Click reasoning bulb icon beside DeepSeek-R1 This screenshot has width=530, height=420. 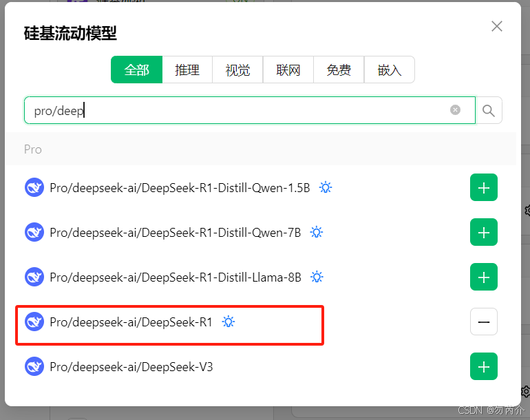(229, 322)
